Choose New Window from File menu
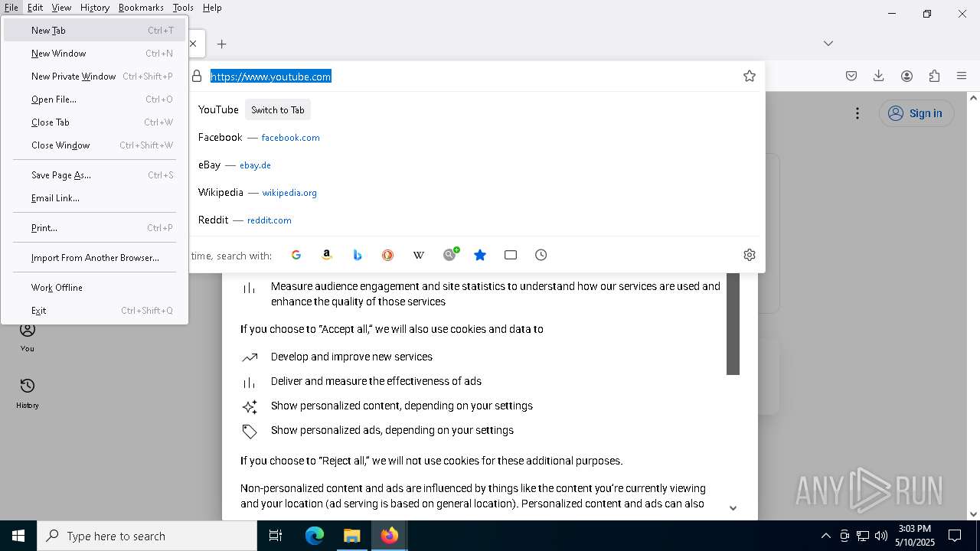 (94, 54)
